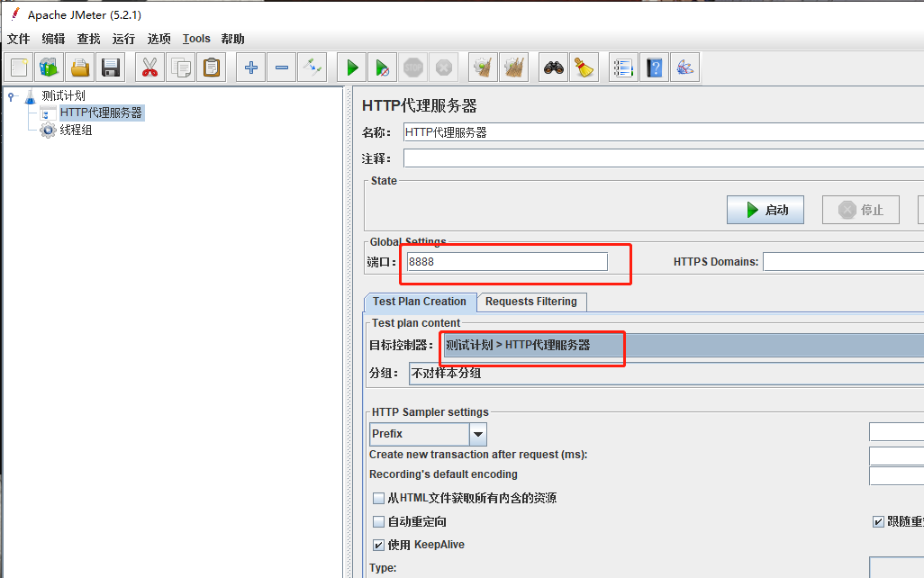Click the Start No Pauses icon
The height and width of the screenshot is (578, 924).
tap(383, 68)
